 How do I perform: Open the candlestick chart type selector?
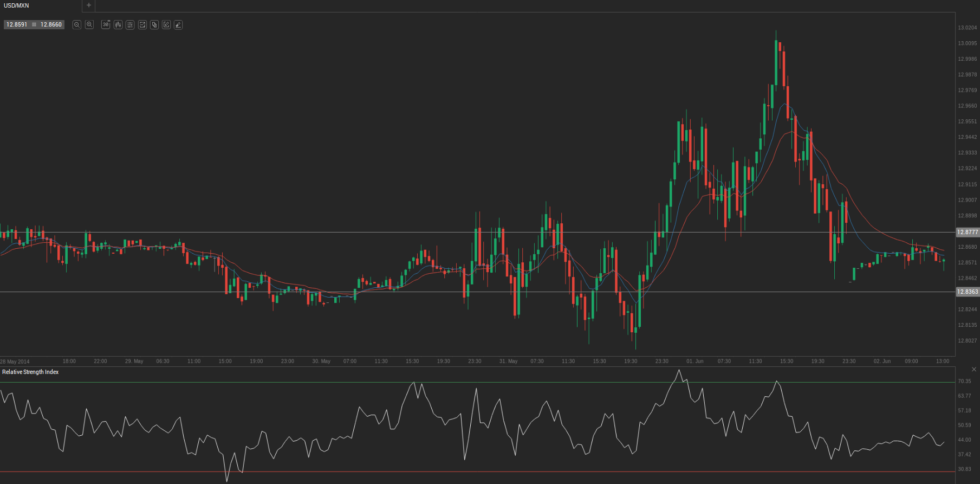pos(118,25)
